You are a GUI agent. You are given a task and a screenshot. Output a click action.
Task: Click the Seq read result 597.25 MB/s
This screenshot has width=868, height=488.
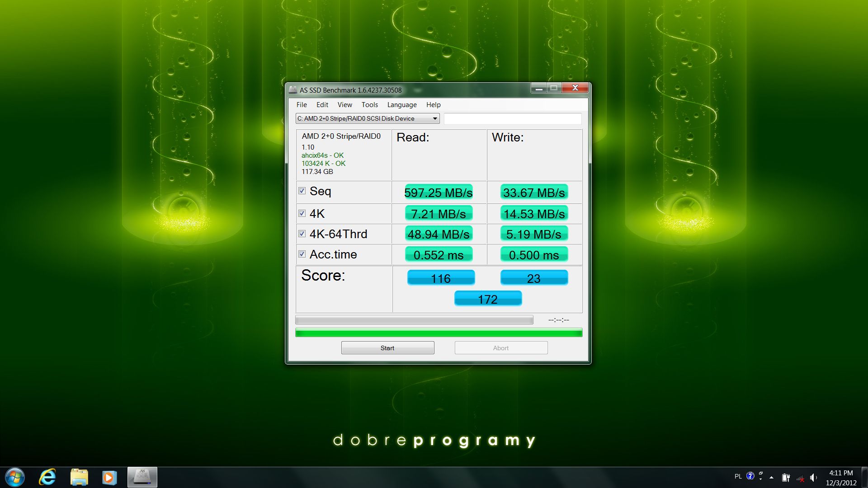pyautogui.click(x=439, y=192)
